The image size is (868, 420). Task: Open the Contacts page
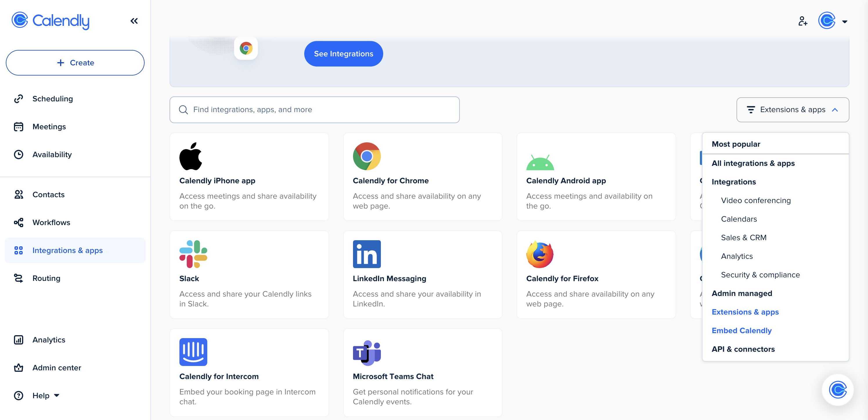(x=48, y=195)
